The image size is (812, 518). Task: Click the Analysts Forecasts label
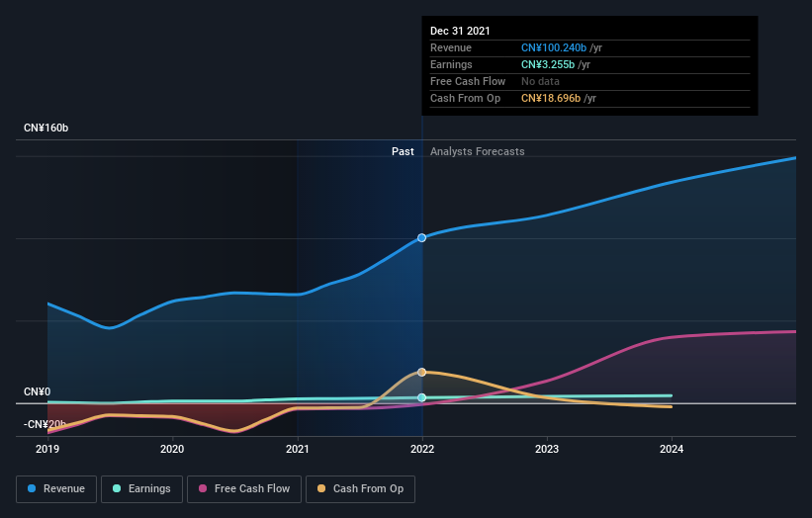pyautogui.click(x=478, y=151)
